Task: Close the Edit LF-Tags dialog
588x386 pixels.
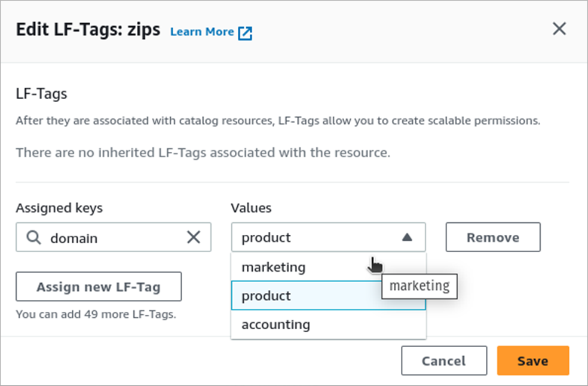Action: (x=559, y=29)
